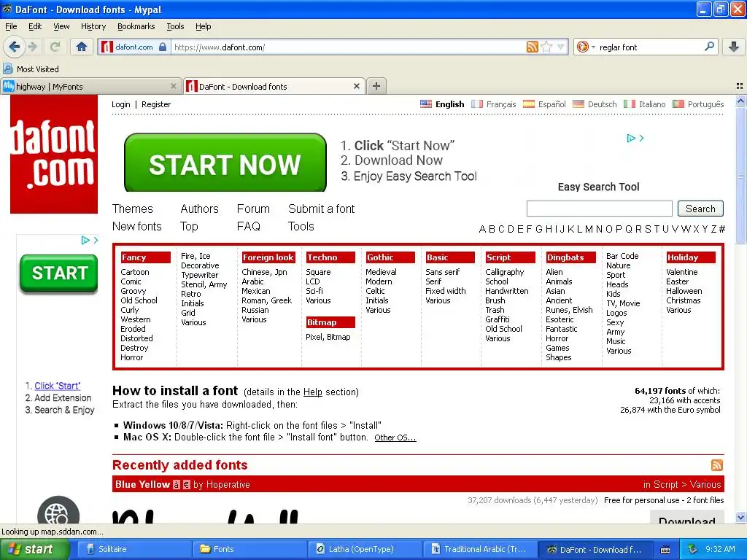Click the German flag icon
The image size is (747, 560).
coord(578,104)
